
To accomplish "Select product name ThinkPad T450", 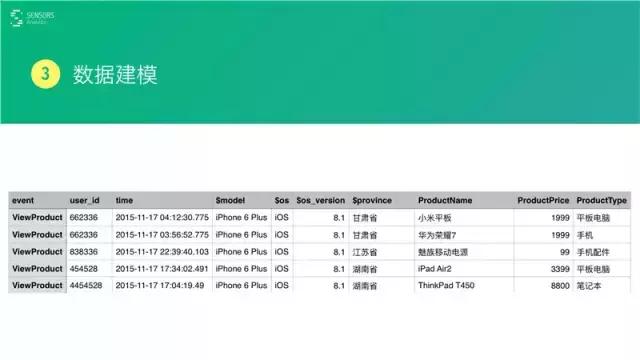I will coord(446,285).
